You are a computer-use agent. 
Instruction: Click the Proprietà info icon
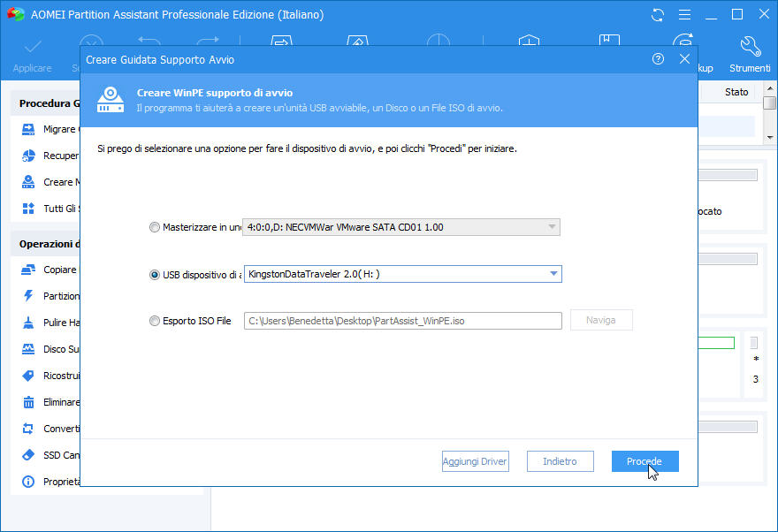tap(28, 482)
